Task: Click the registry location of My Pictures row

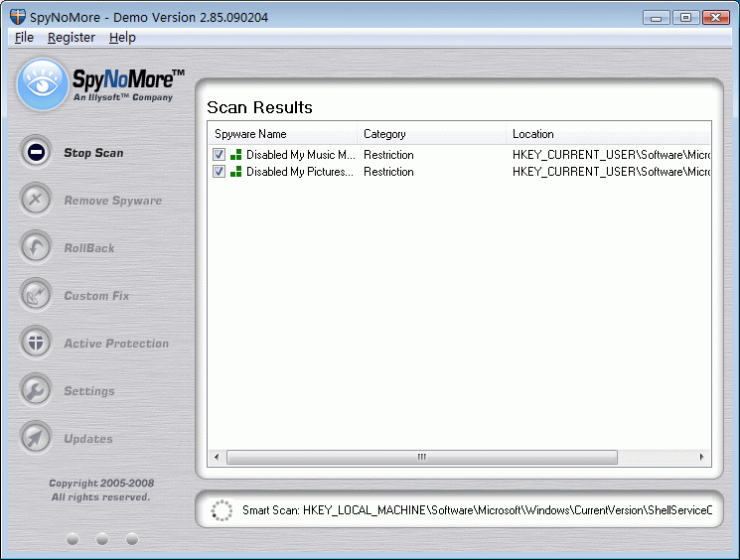Action: coord(611,172)
